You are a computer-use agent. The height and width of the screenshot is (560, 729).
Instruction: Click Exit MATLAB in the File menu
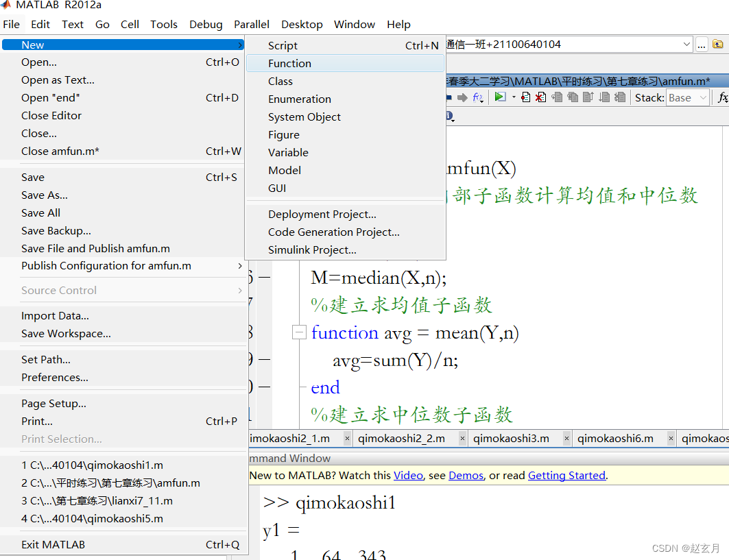124,545
